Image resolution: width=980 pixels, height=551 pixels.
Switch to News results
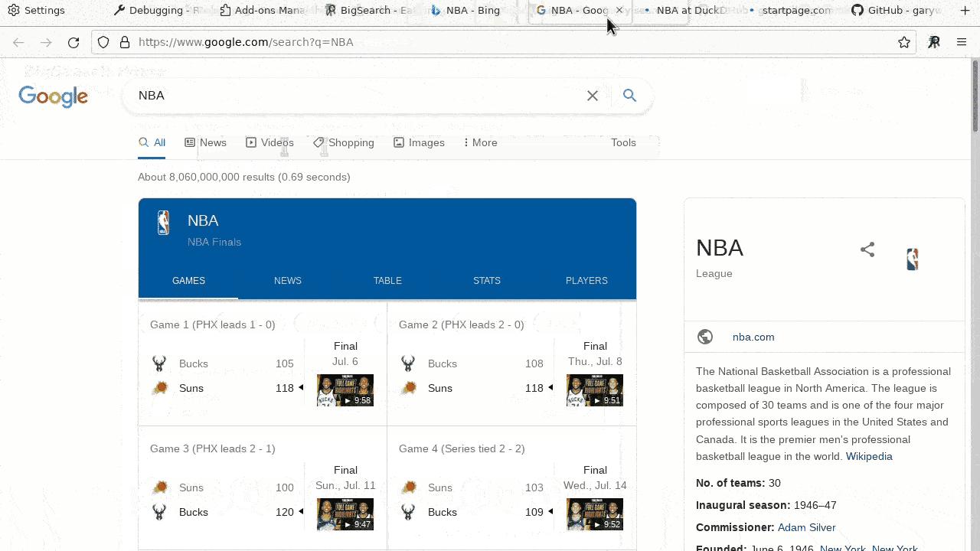coord(205,142)
